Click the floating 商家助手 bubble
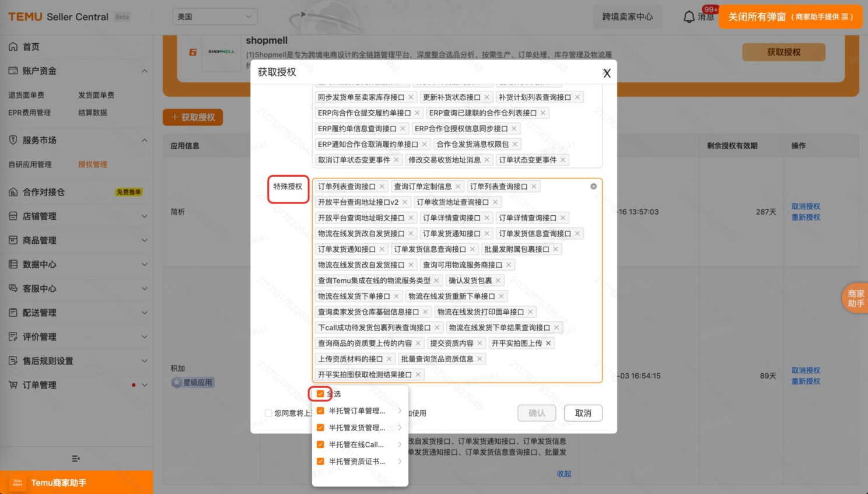 pos(855,298)
